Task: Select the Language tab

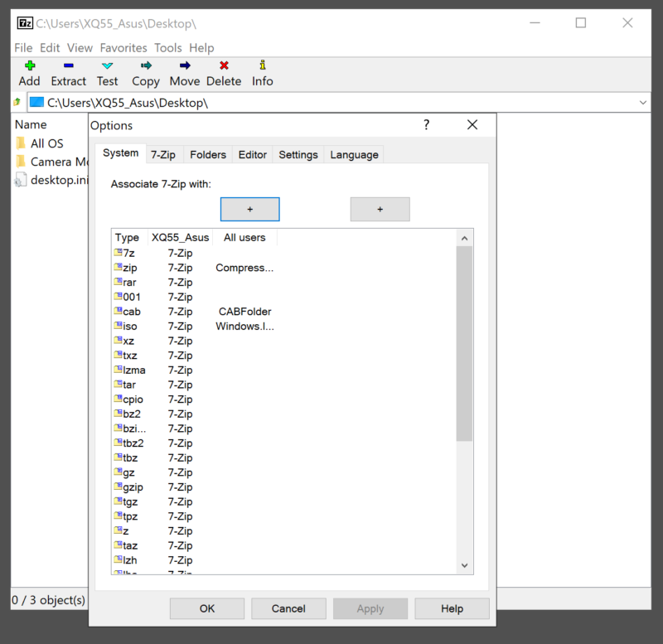Action: [x=354, y=155]
